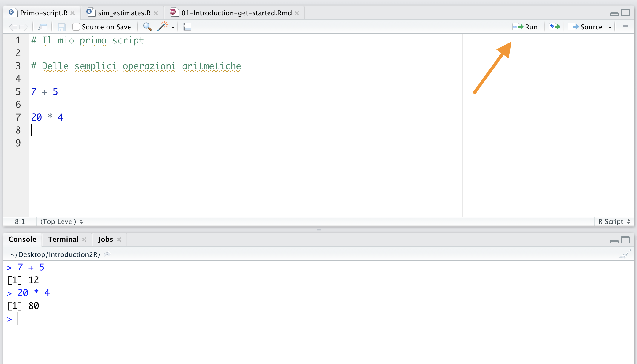
Task: Expand the Source button dropdown arrow
Action: (x=610, y=27)
